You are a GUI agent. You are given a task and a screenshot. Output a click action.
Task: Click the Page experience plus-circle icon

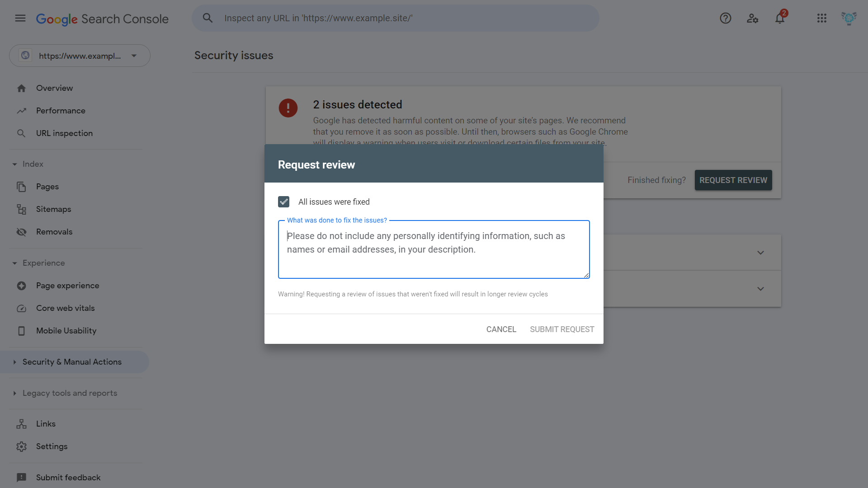click(x=21, y=286)
